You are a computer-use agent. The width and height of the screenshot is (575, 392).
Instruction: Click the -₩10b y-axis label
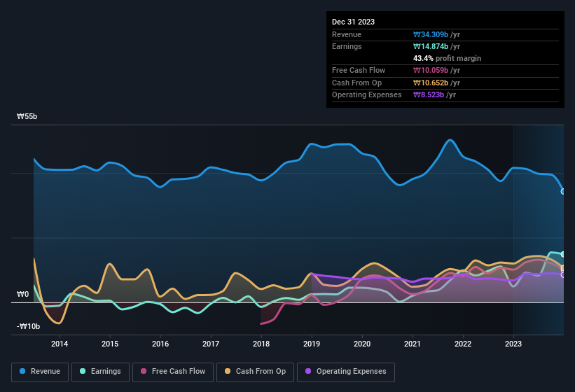[x=28, y=326]
